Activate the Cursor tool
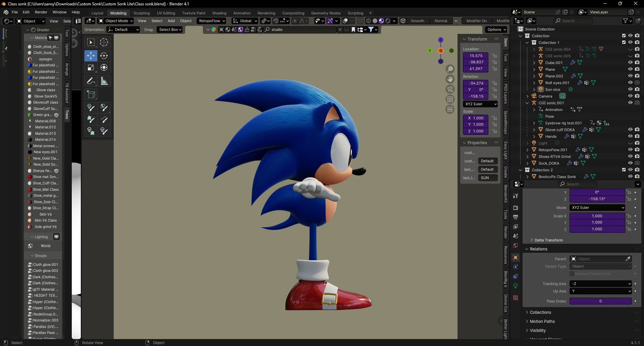This screenshot has width=644, height=346. pyautogui.click(x=104, y=42)
